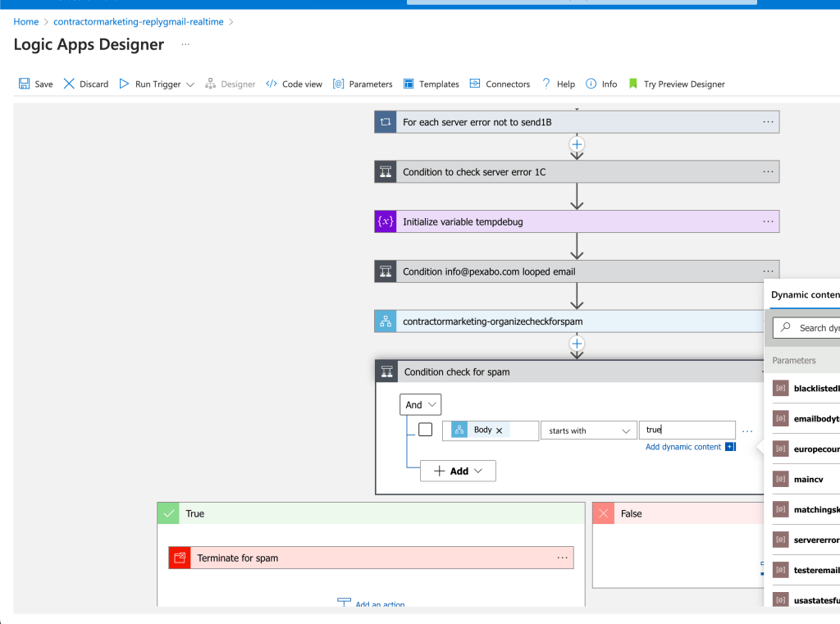Screen dimensions: 840x624
Task: Go to Home breadcrumb link
Action: click(x=26, y=22)
